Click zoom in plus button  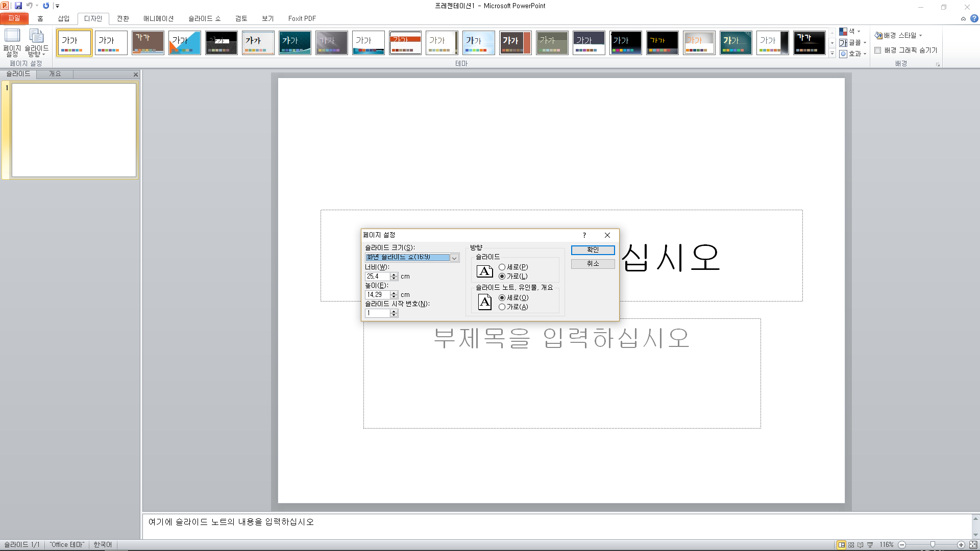pyautogui.click(x=961, y=545)
